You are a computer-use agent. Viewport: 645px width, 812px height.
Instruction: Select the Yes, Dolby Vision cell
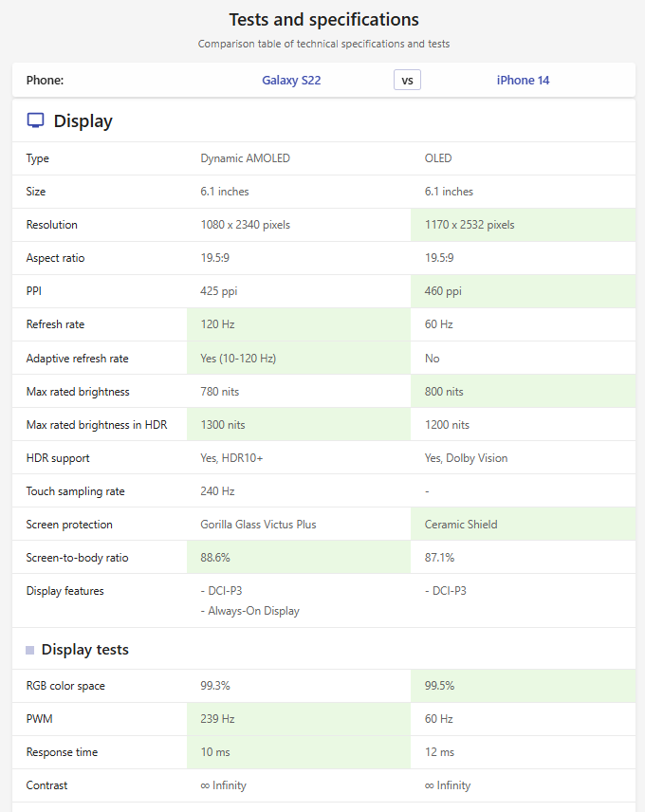[467, 458]
